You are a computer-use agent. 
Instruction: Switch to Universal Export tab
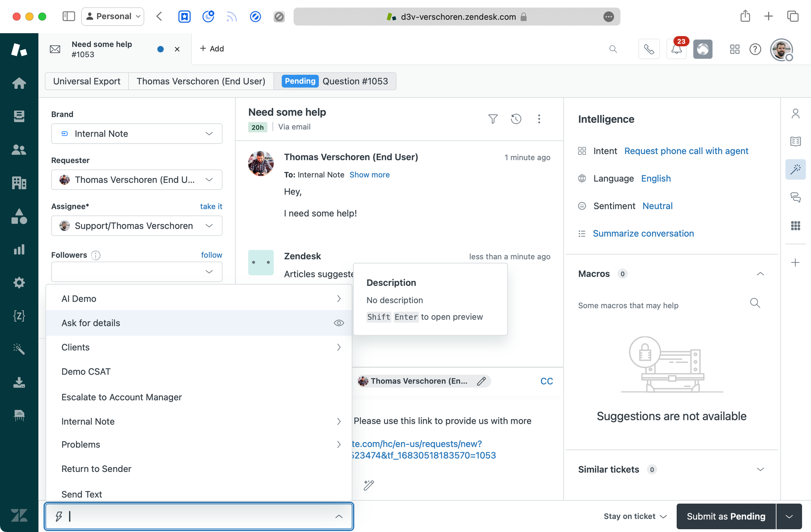click(87, 81)
